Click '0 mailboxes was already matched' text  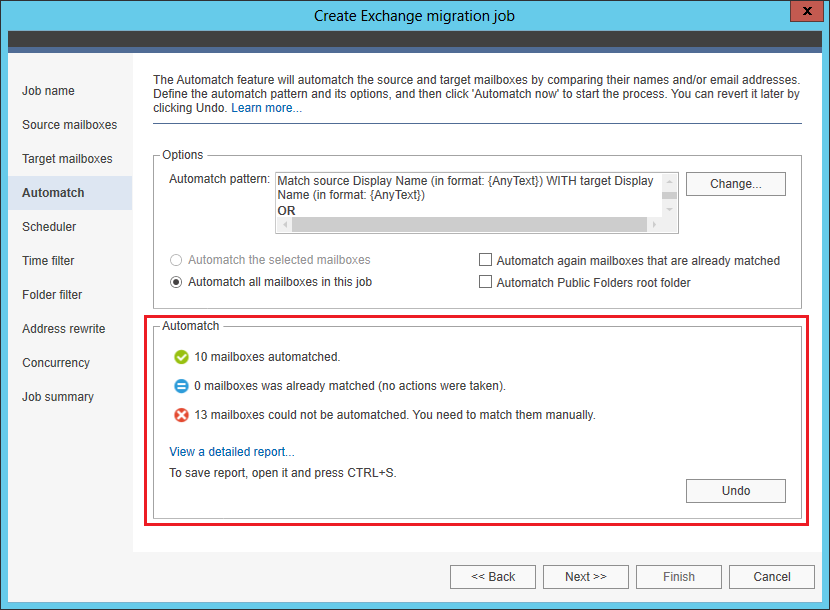(x=350, y=386)
